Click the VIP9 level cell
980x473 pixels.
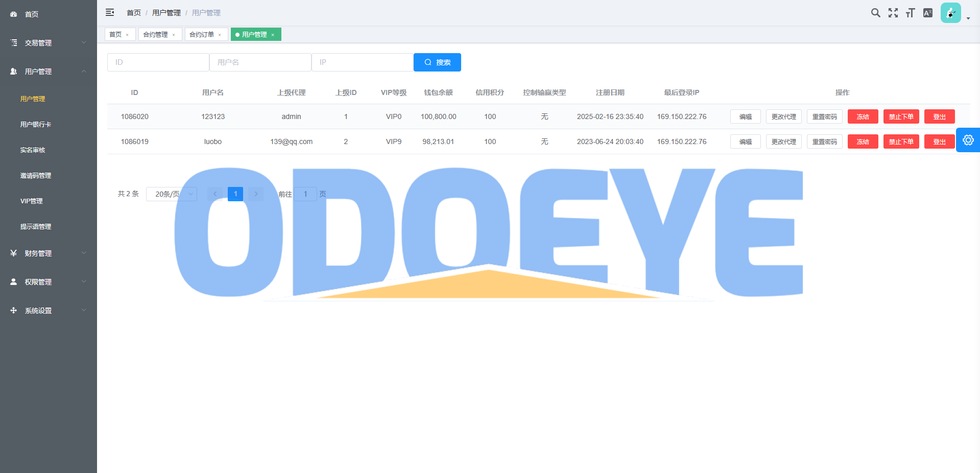tap(394, 141)
